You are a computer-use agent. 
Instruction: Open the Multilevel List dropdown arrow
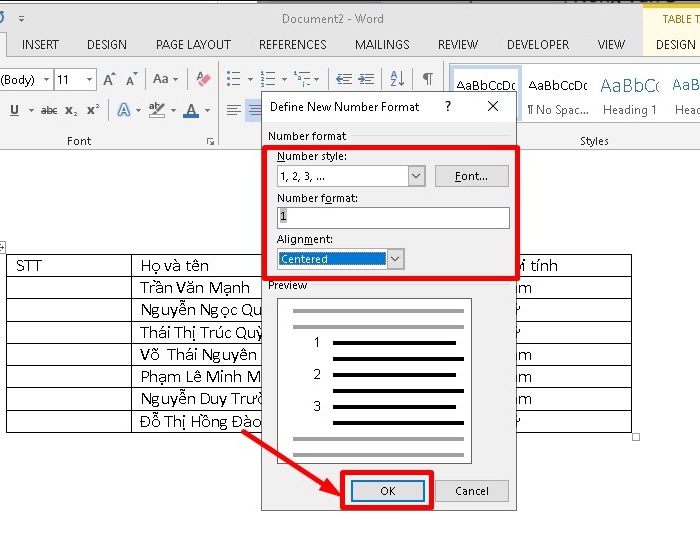[x=317, y=79]
